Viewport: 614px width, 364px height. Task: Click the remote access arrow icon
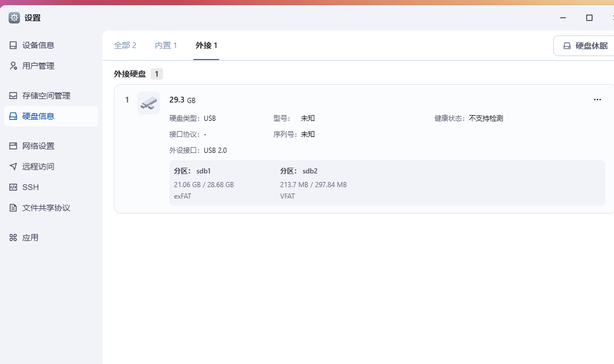click(13, 167)
